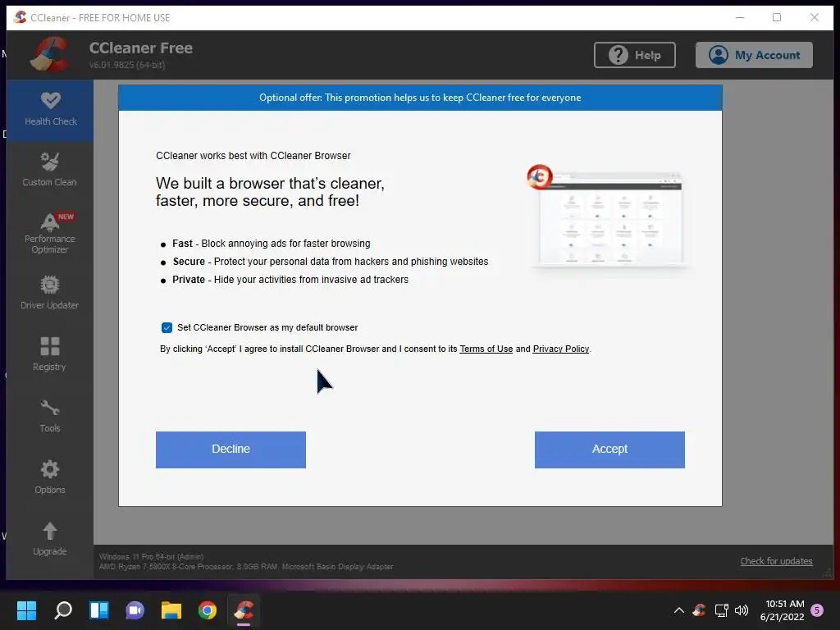Click the 'CCleaner works best with CCleaner Browser' text

[253, 156]
